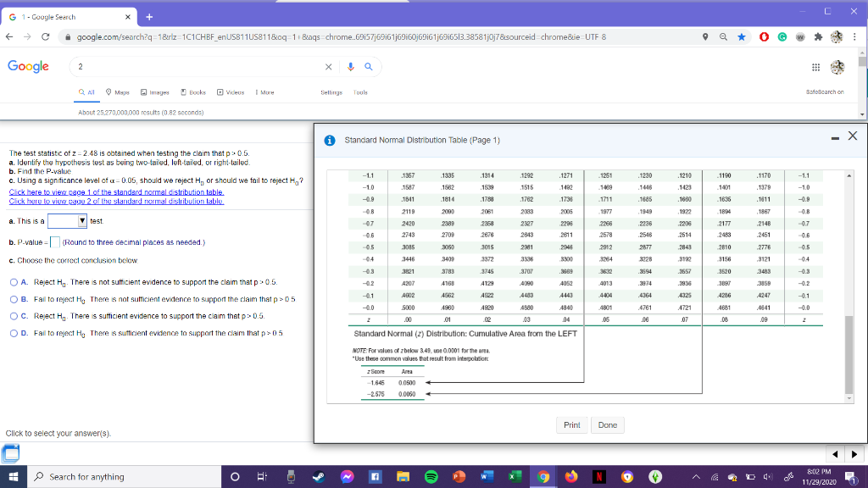Screen dimensions: 868x488
Task: Open search Tools
Action: click(x=360, y=92)
